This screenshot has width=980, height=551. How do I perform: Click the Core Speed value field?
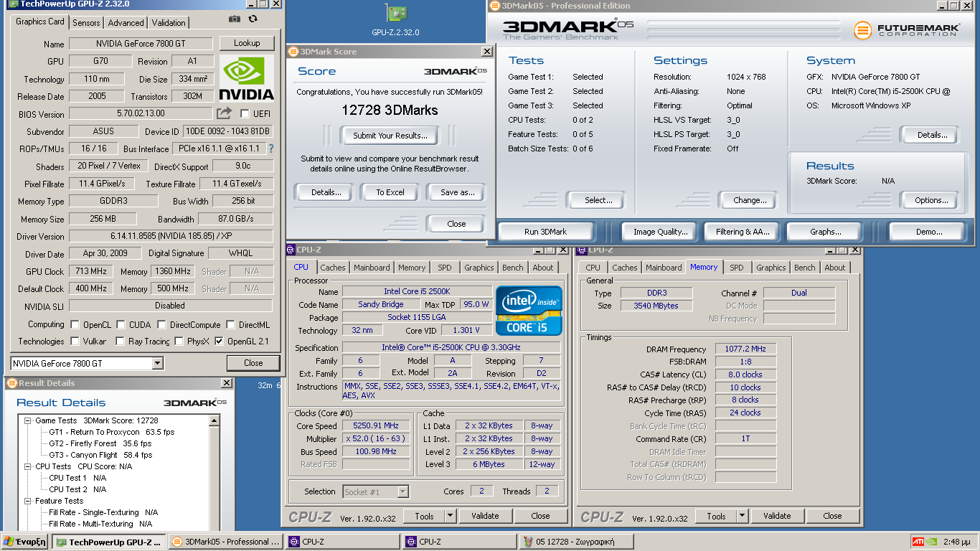376,425
